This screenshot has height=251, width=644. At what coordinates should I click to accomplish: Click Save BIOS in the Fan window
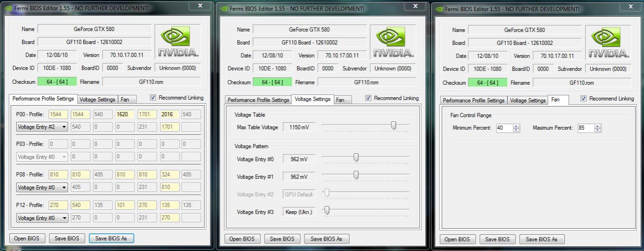coord(497,239)
